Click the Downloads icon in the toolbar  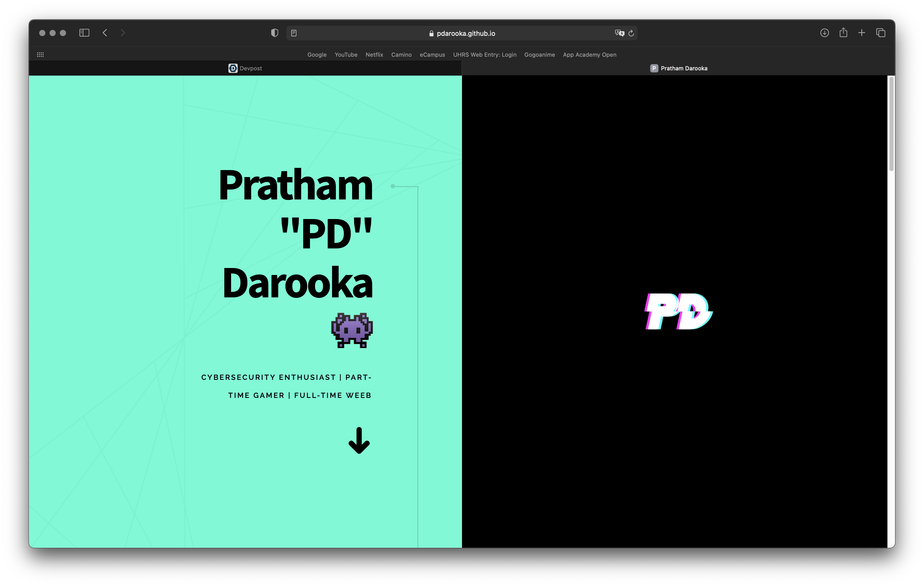tap(824, 33)
